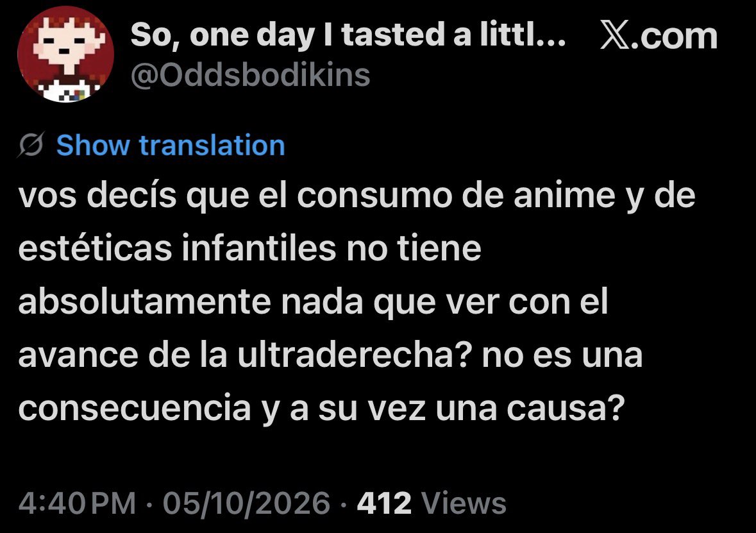Click the word 'absolutamente' in the post
The height and width of the screenshot is (533, 756).
click(145, 303)
